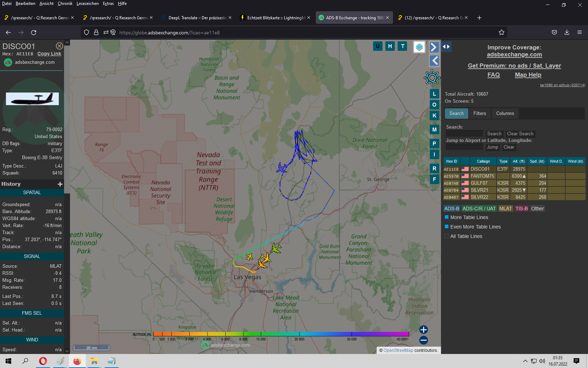The image size is (588, 368).
Task: Click the right arrow sidebar toggle
Action: tap(434, 47)
